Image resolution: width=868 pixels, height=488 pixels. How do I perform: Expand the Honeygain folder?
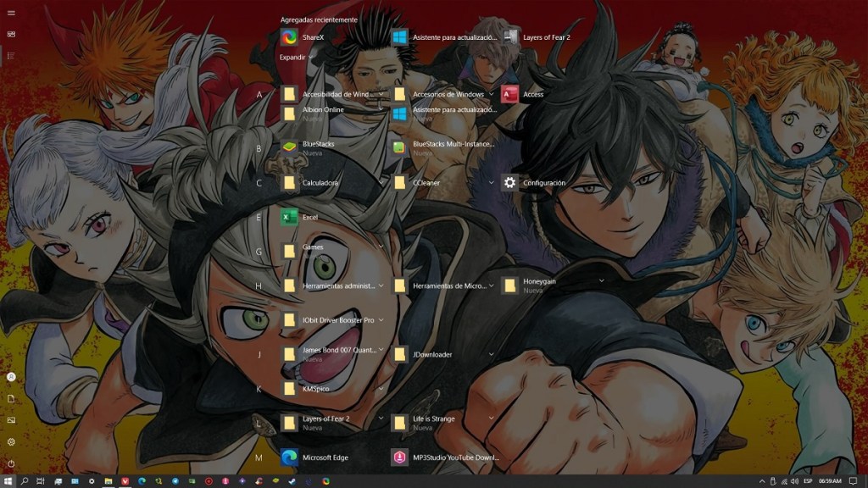[601, 280]
